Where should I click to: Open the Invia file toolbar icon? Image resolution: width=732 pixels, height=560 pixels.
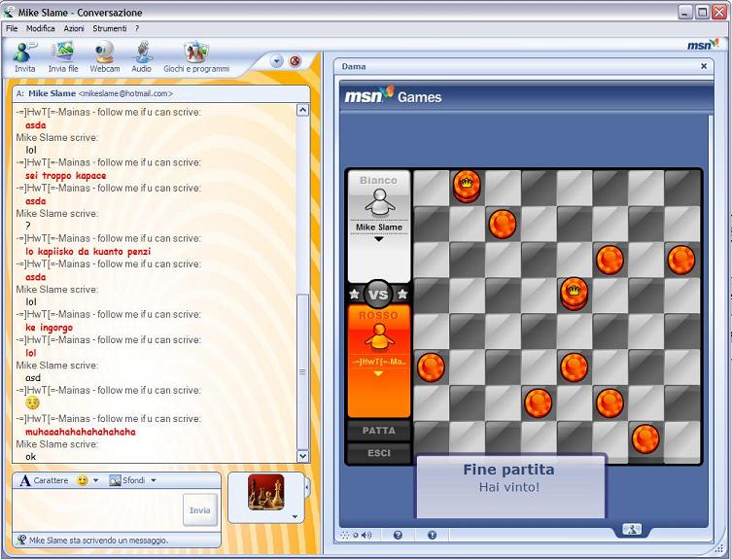tap(63, 57)
